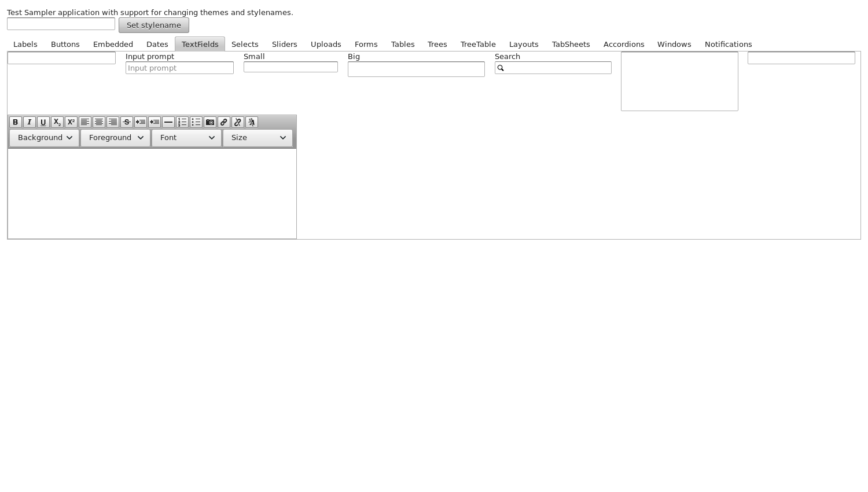
Task: Click the rich text editor body
Action: click(x=152, y=193)
